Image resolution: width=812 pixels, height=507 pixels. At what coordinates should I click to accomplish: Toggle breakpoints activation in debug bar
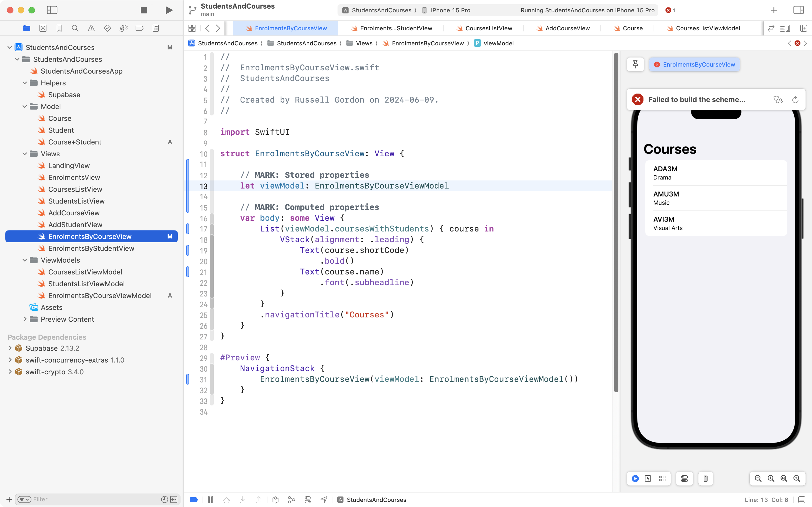pyautogui.click(x=194, y=500)
